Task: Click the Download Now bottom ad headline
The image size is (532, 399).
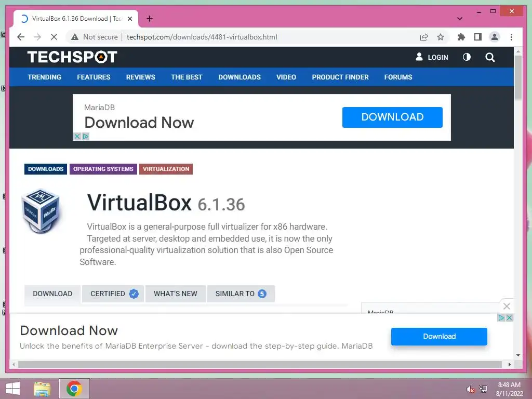Action: 69,330
